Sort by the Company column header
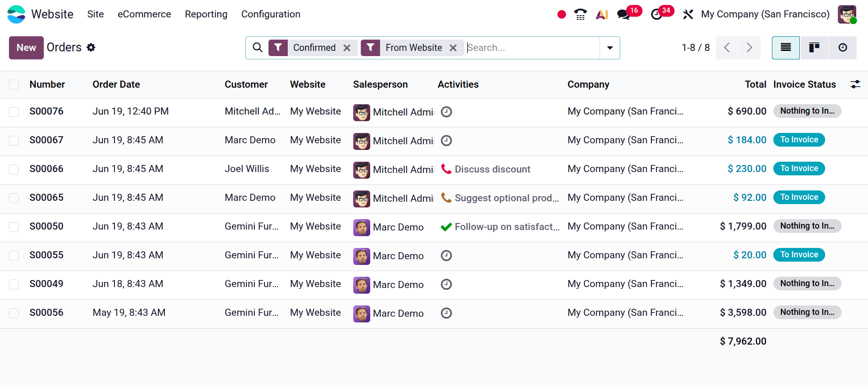Viewport: 868px width, 387px height. (x=588, y=84)
